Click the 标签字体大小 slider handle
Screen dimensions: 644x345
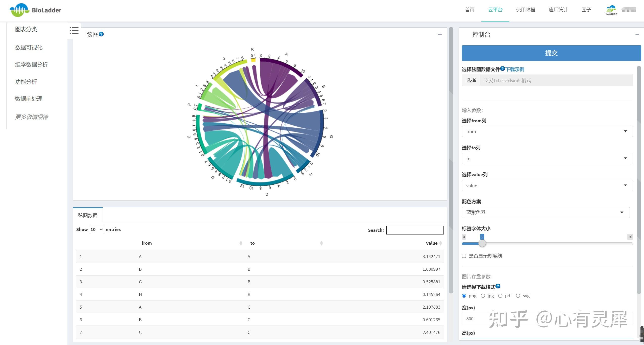pyautogui.click(x=482, y=243)
